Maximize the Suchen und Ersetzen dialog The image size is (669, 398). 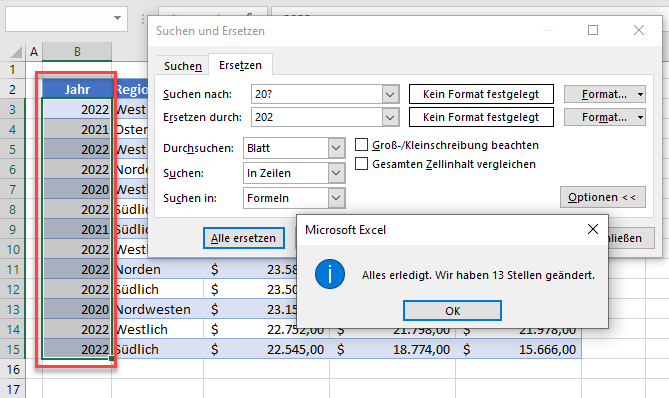593,30
